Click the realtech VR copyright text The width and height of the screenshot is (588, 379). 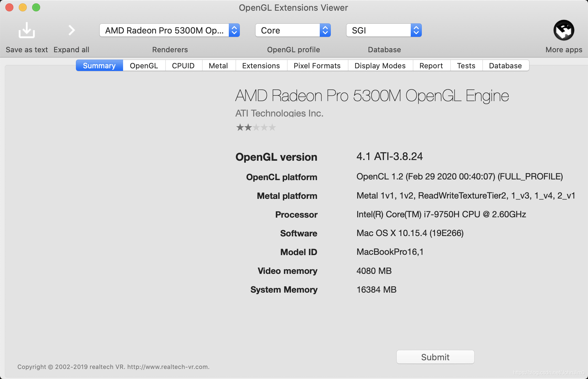click(x=113, y=367)
